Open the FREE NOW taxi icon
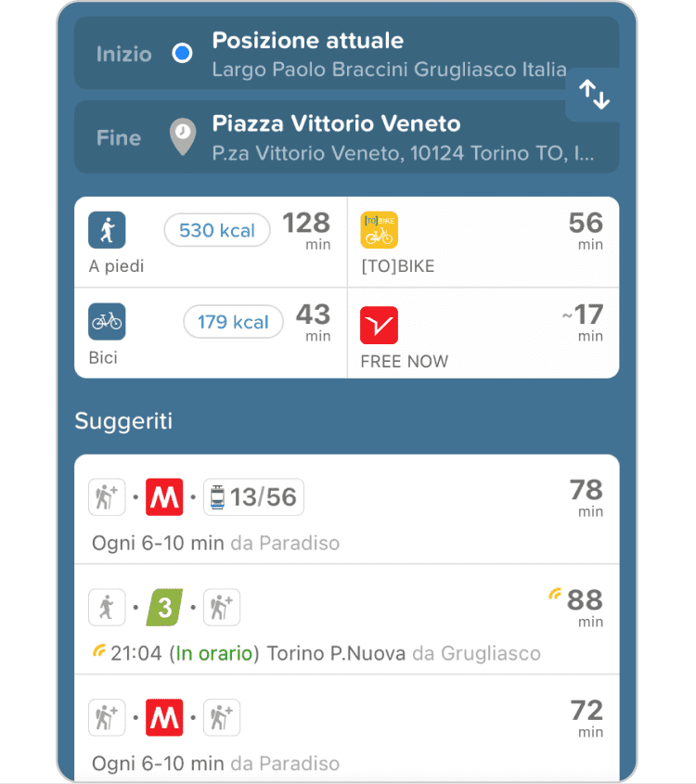 click(379, 325)
